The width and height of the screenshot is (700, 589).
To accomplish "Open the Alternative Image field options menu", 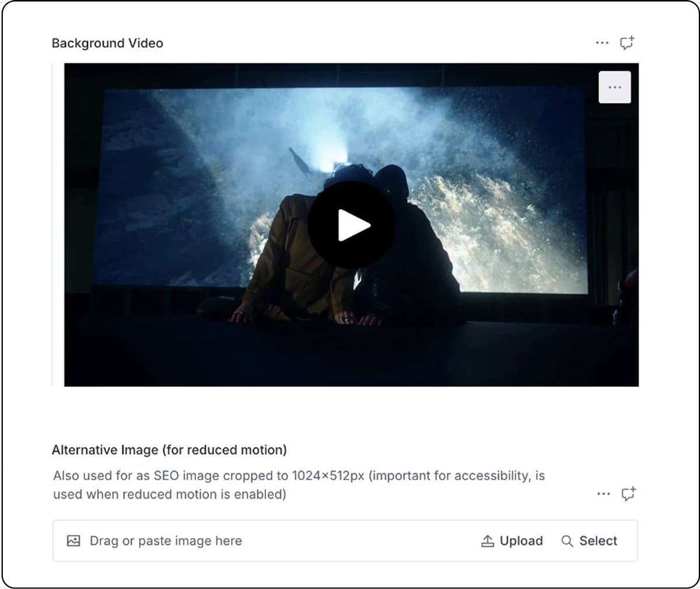I will pyautogui.click(x=603, y=494).
